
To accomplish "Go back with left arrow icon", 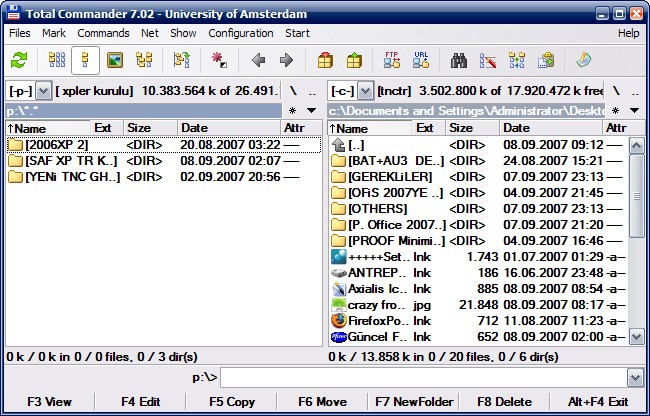I will [x=258, y=60].
